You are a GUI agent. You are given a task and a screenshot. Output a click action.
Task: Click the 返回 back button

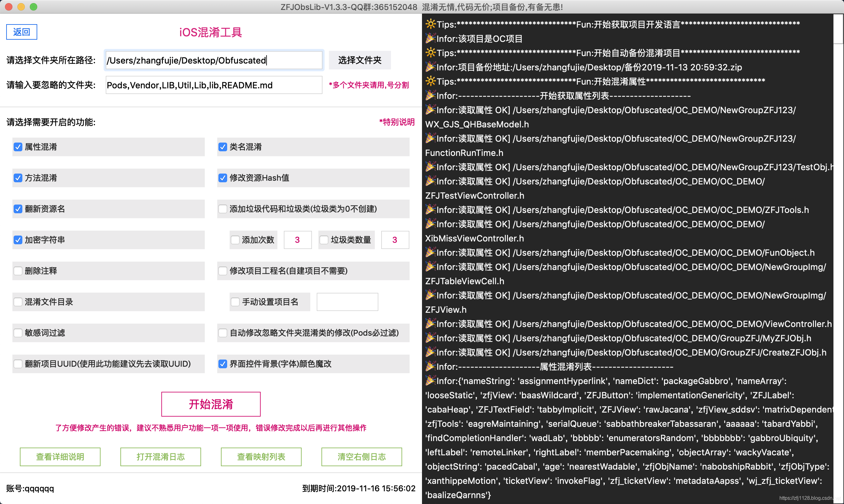click(22, 32)
